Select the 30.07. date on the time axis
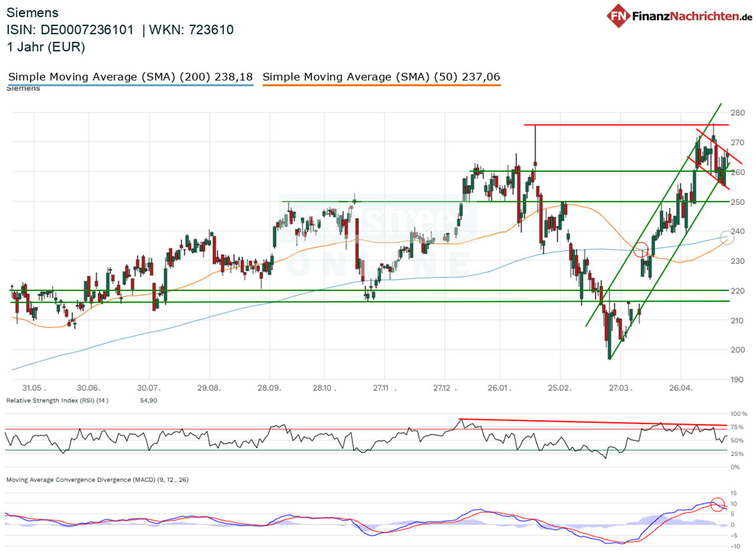Image resolution: width=756 pixels, height=555 pixels. [x=149, y=389]
